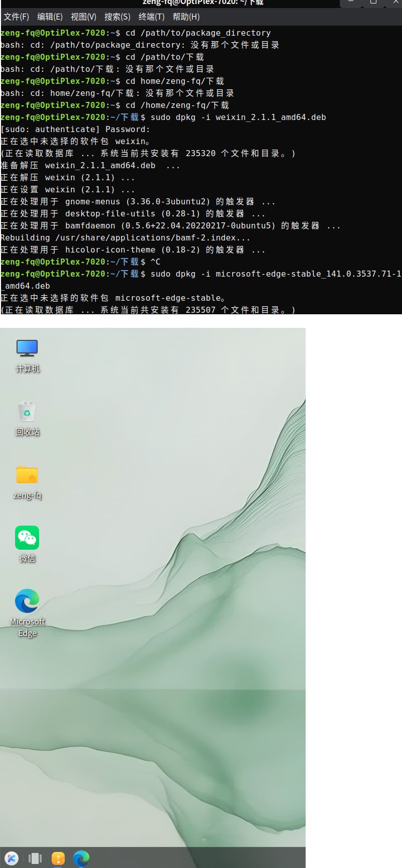Show the multitasking view from the taskbar
The height and width of the screenshot is (868, 402).
(35, 858)
